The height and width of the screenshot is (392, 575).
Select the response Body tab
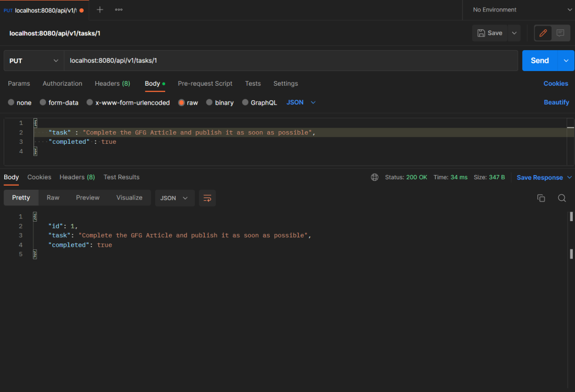[11, 177]
